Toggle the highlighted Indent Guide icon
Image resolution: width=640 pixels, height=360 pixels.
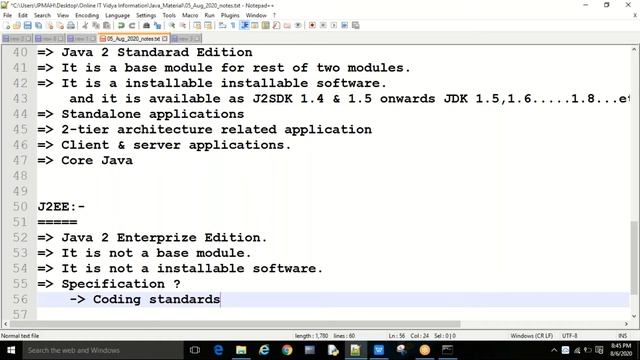[244, 25]
